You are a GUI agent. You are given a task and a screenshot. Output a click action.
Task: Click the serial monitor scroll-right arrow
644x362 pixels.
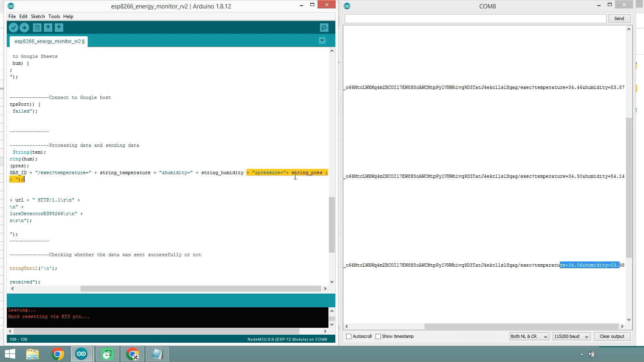point(622,326)
